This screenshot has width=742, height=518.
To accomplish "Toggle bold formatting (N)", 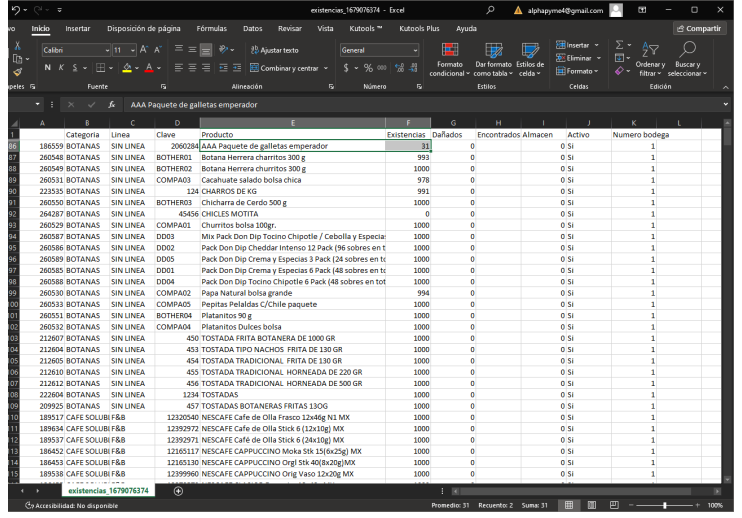I will [x=47, y=68].
